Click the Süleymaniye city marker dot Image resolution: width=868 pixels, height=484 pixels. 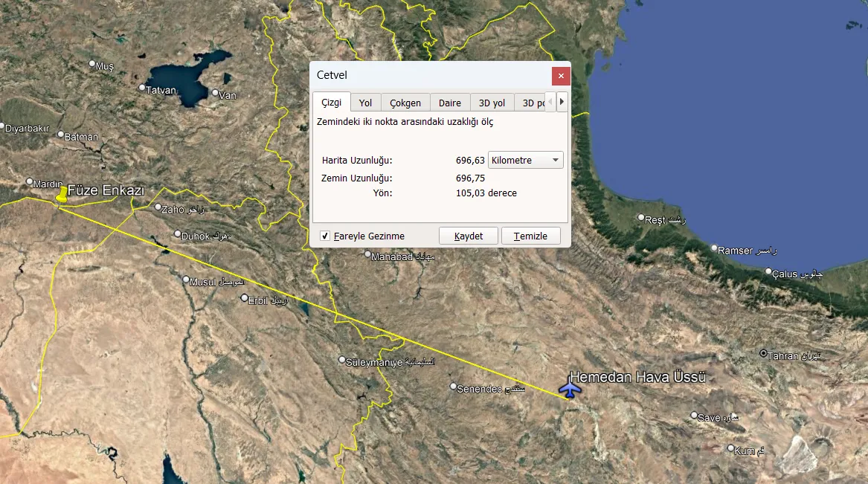click(342, 360)
